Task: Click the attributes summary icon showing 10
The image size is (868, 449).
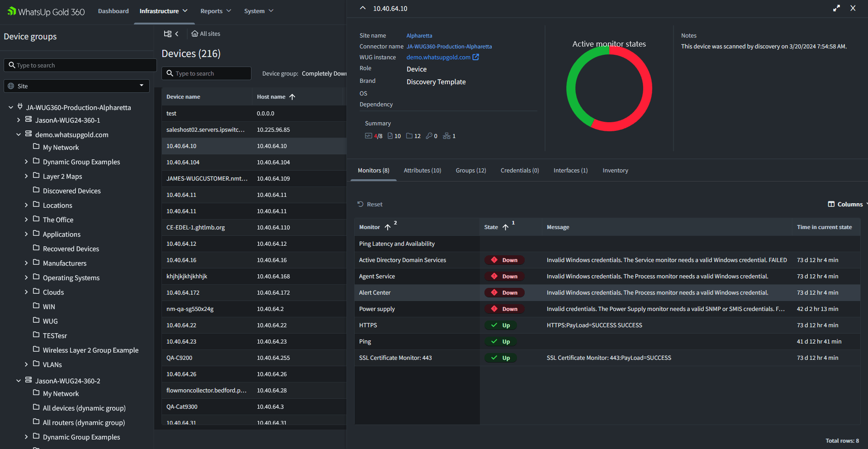Action: (390, 136)
